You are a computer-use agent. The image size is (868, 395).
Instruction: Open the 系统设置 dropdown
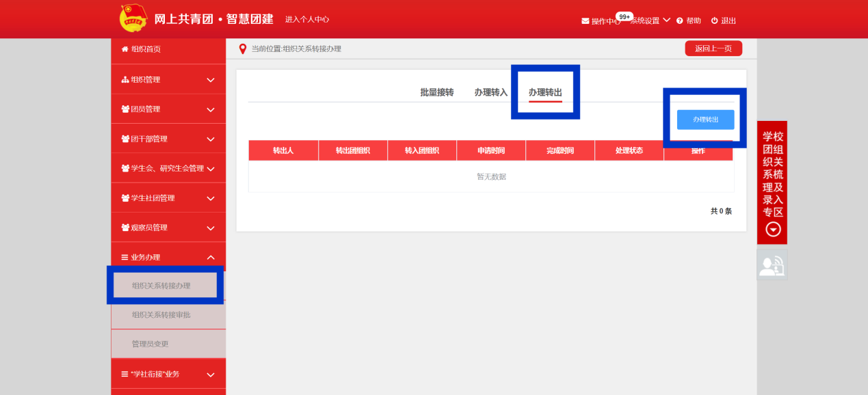(649, 21)
